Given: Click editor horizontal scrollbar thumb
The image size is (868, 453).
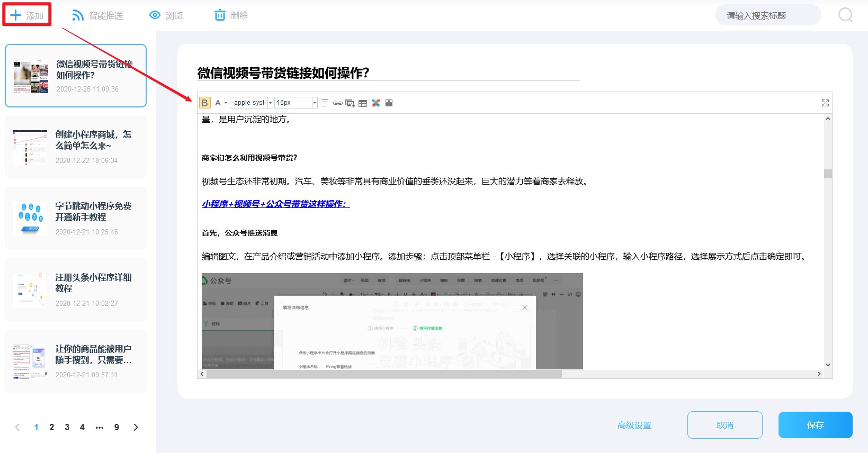Looking at the screenshot, I should (384, 374).
